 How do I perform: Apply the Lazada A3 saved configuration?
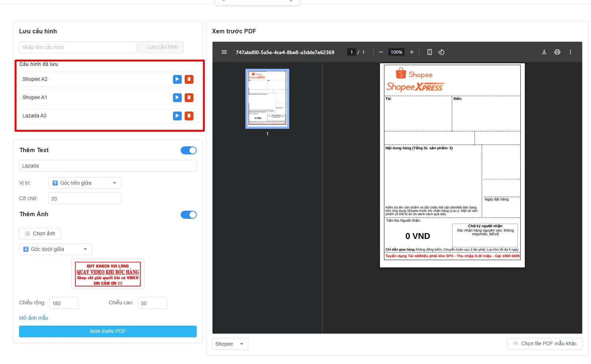(177, 116)
